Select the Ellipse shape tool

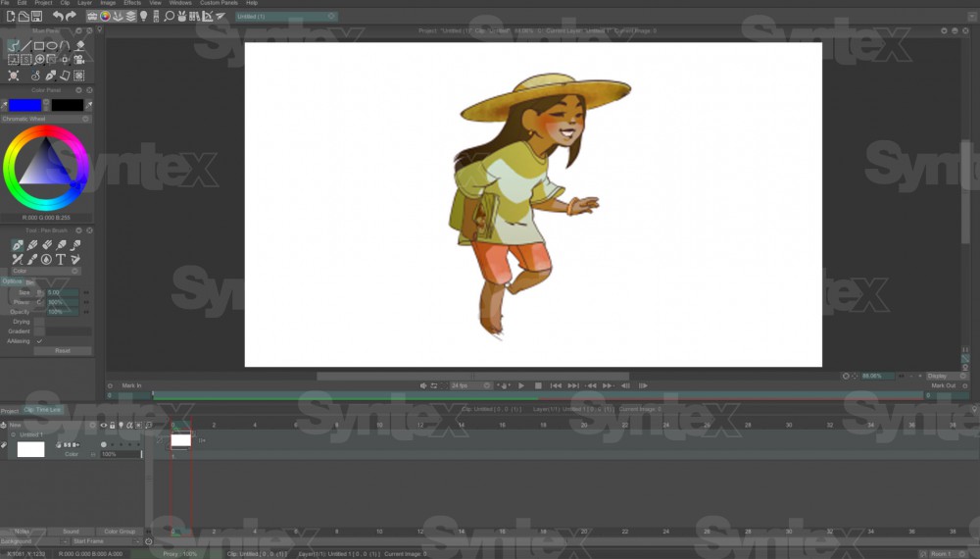coord(52,45)
